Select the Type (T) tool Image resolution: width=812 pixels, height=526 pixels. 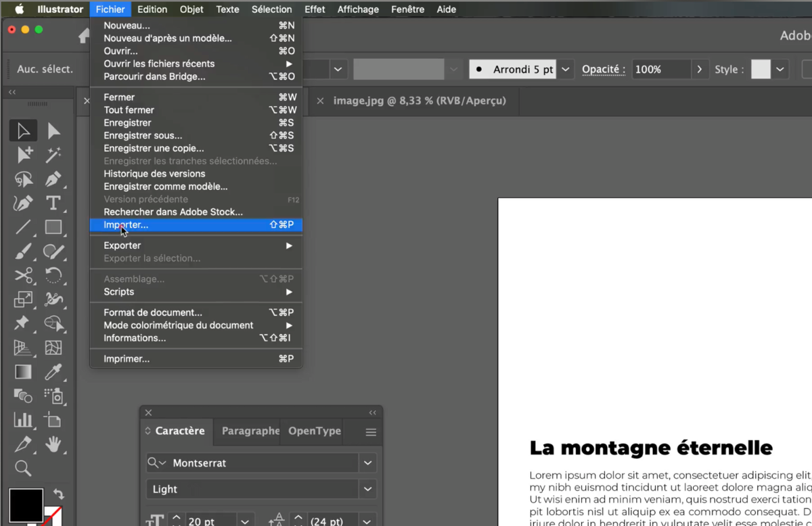tap(53, 203)
